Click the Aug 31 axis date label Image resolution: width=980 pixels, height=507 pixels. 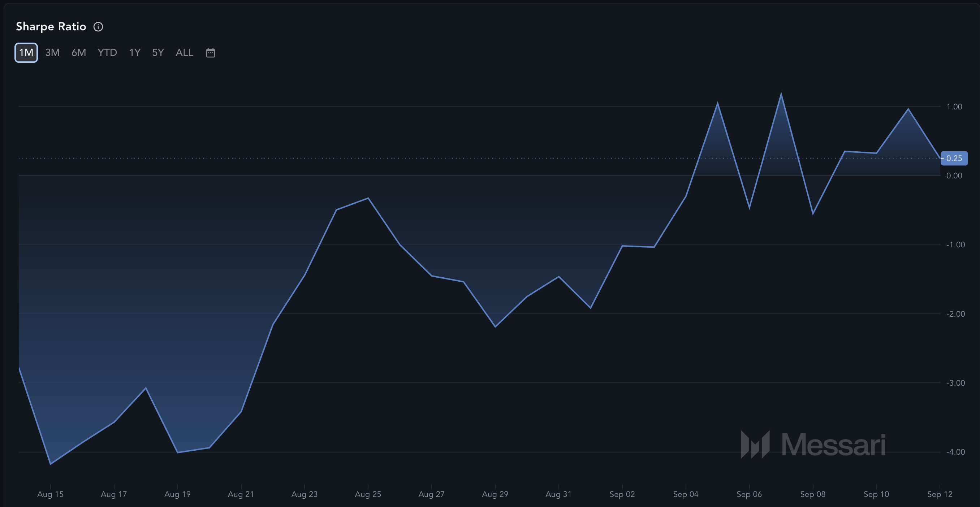(x=558, y=494)
